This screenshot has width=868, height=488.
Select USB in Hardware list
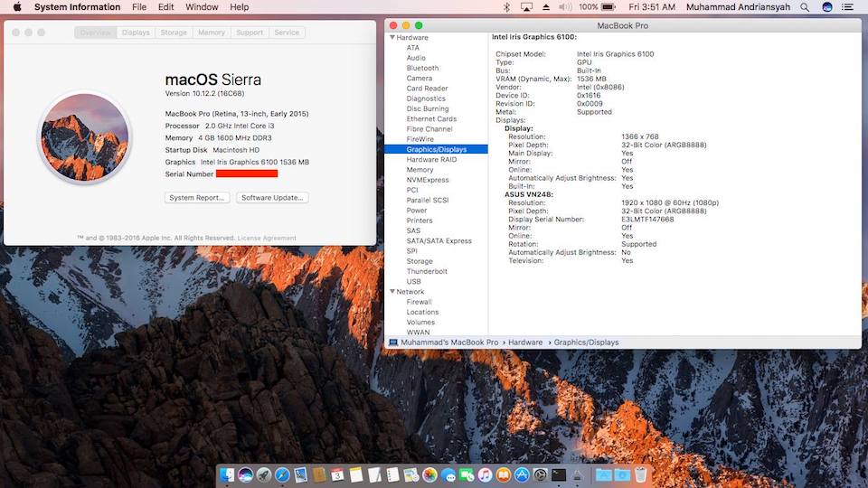pos(413,281)
